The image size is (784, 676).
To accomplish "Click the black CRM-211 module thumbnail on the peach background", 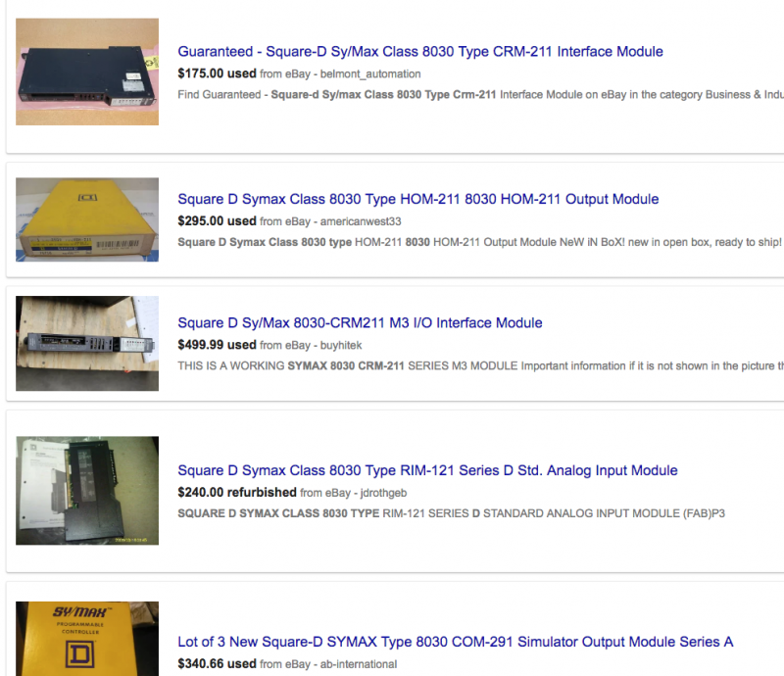I will [x=87, y=72].
